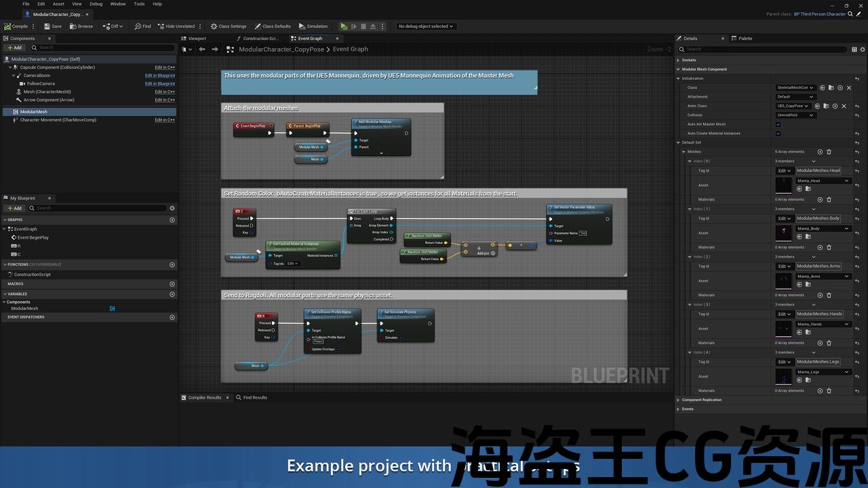
Task: Collapse the Sockets section in Details
Action: pos(678,60)
